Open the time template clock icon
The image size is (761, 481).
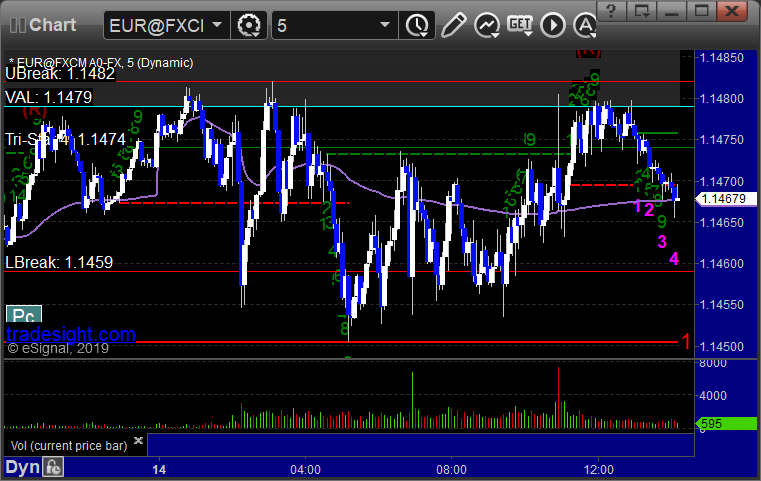pos(416,25)
